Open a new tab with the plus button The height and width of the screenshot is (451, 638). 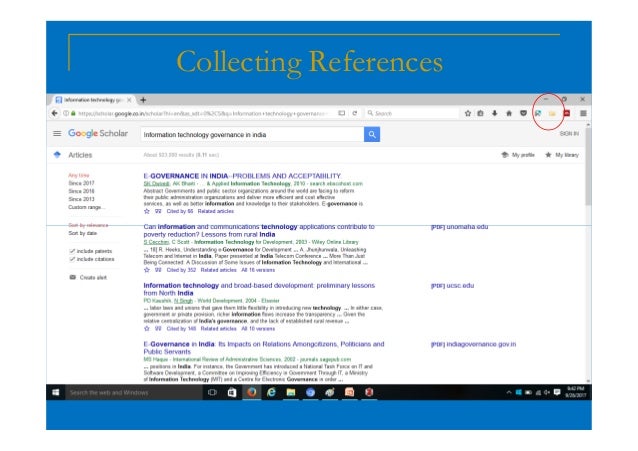143,100
